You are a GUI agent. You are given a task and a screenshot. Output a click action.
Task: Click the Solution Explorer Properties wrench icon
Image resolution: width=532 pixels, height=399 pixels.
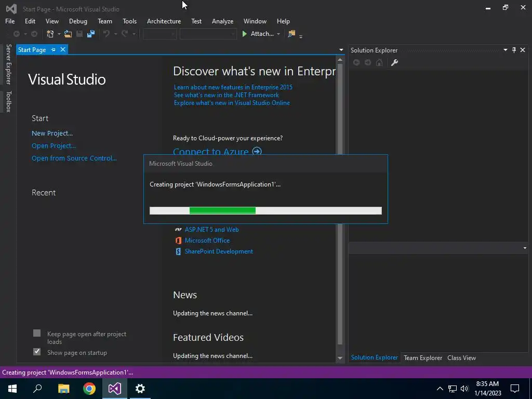(394, 62)
